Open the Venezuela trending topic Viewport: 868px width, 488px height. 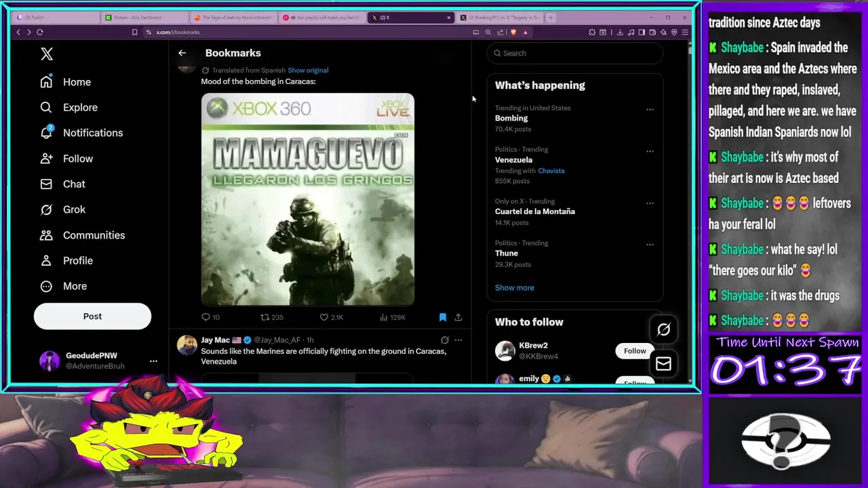pyautogui.click(x=513, y=160)
